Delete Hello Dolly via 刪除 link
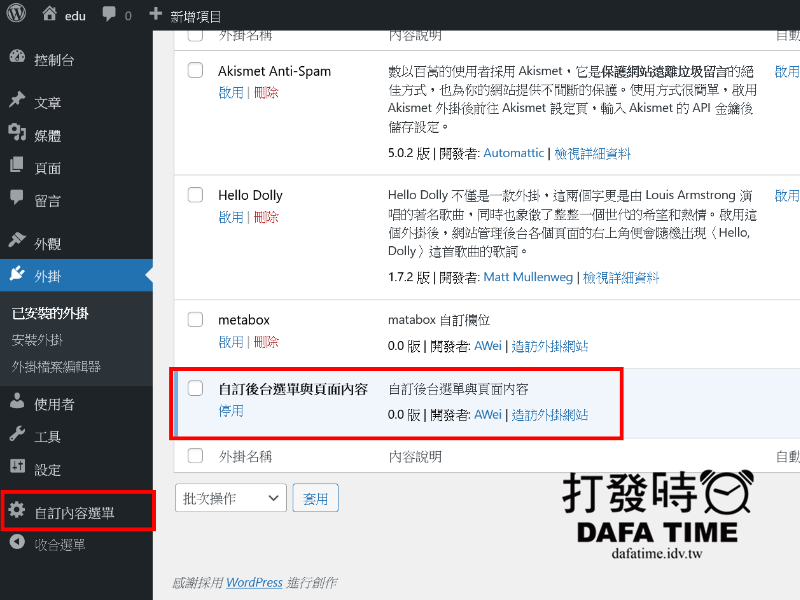Viewport: 800px width, 600px height. (266, 217)
